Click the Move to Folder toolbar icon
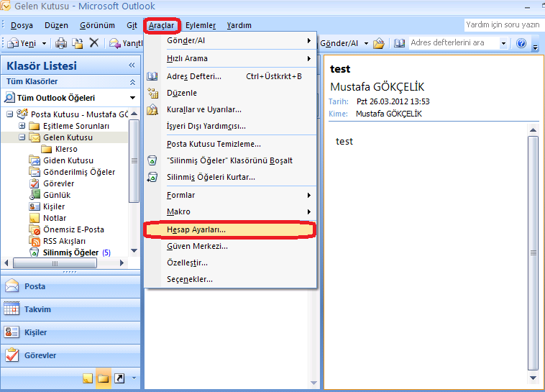 [x=78, y=43]
